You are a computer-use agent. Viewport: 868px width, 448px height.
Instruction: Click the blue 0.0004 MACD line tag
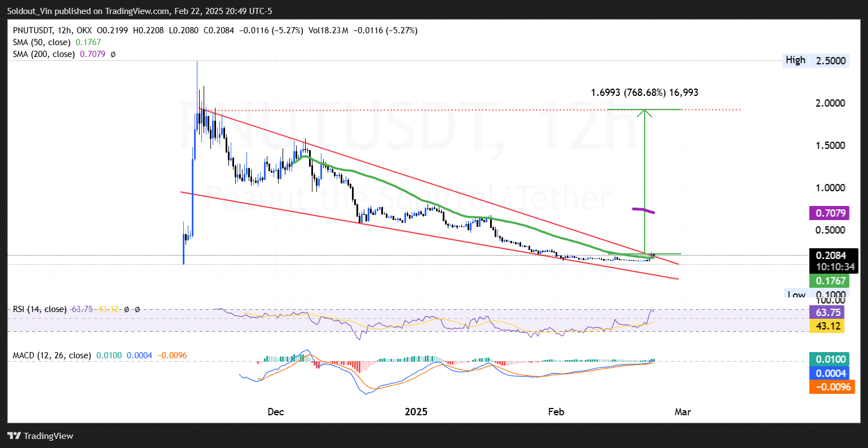829,374
